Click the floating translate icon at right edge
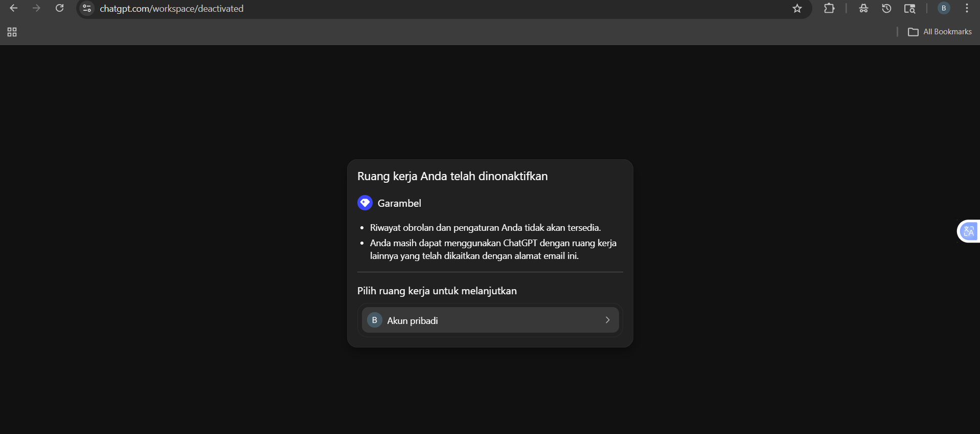The image size is (980, 434). (969, 231)
